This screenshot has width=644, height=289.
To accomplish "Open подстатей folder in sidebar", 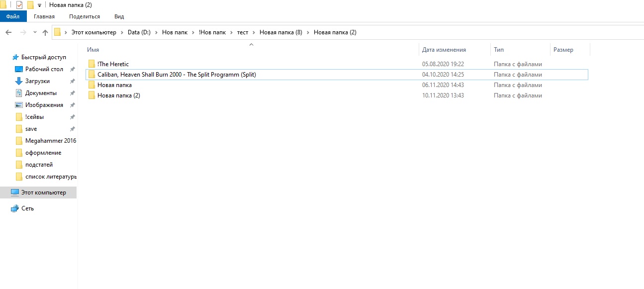I will pos(39,165).
